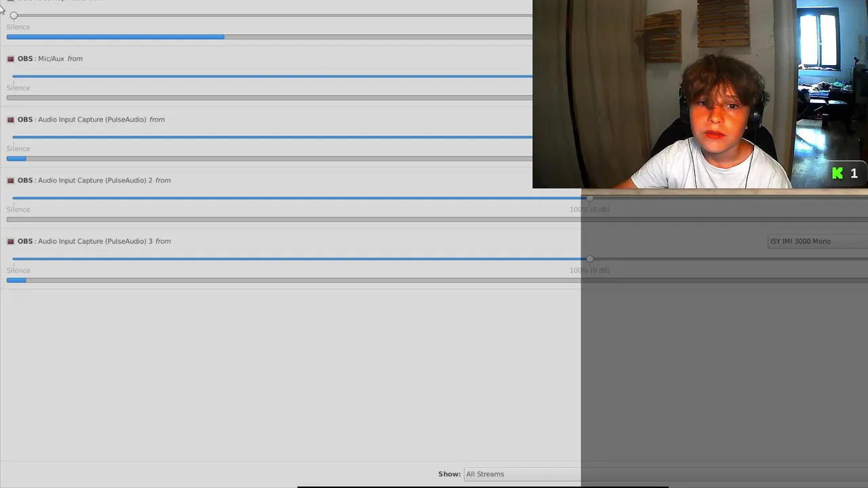Click the Silence mark under Audio Input Capture 3
868x488 pixels.
[18, 271]
